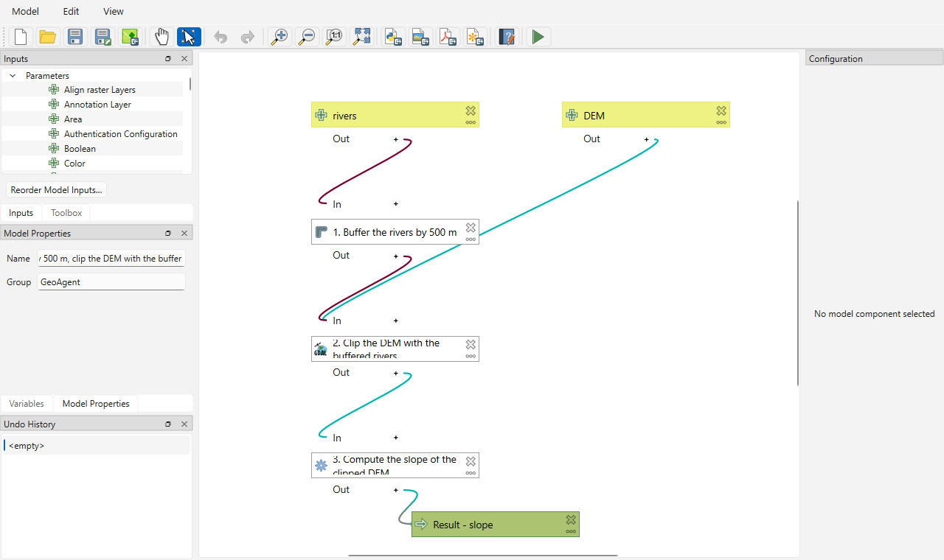Zoom in on the model canvas
944x560 pixels.
[x=280, y=37]
